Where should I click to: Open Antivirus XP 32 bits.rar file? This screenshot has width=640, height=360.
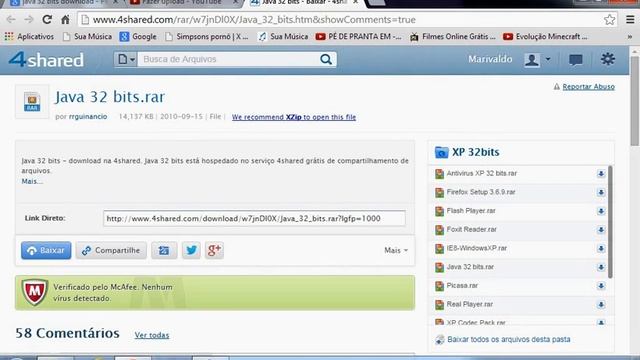tap(482, 173)
